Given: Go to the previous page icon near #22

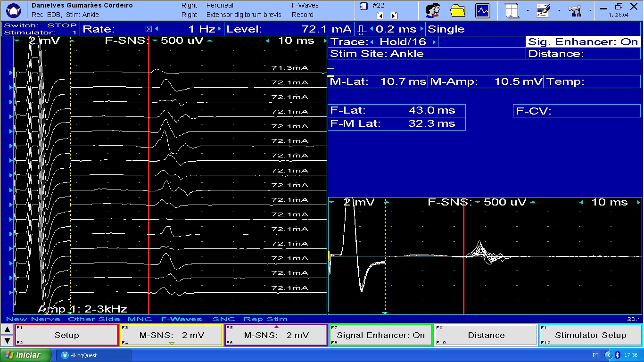Looking at the screenshot, I should pos(380,16).
